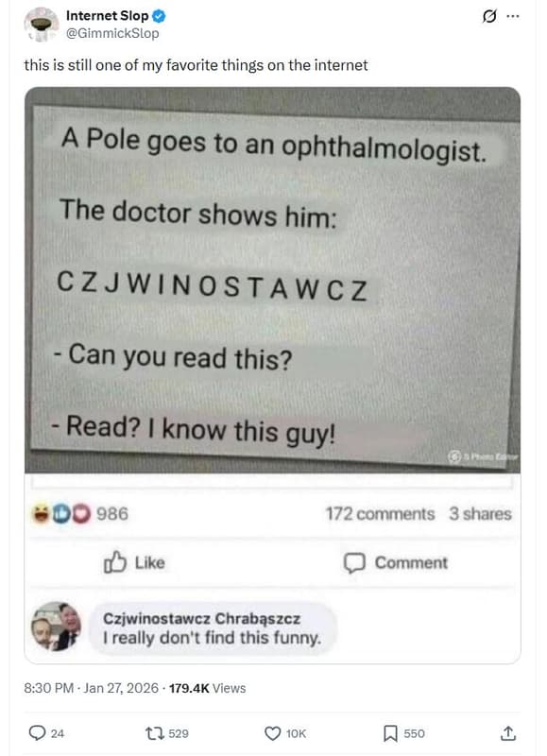Viewport: 547px width, 756px height.
Task: Open the three-dot more options menu
Action: coord(513,16)
